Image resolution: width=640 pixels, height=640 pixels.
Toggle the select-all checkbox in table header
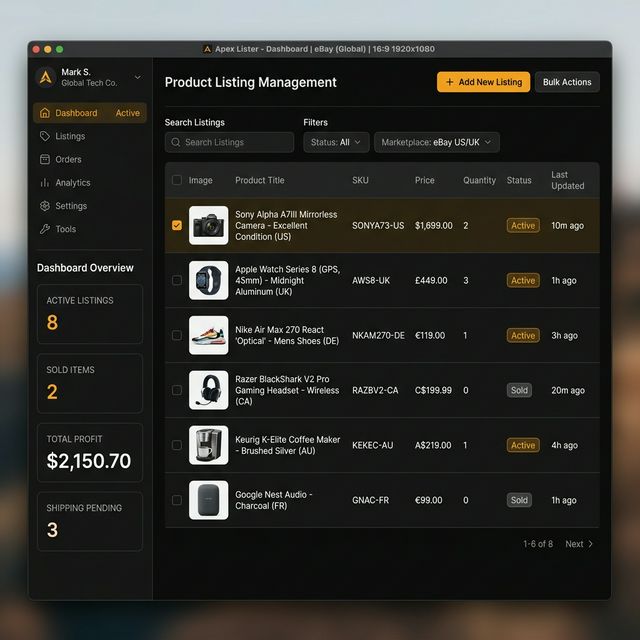177,180
